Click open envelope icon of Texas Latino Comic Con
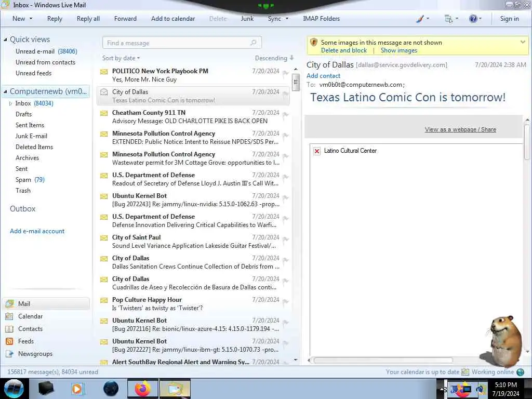The width and height of the screenshot is (532, 399). pyautogui.click(x=104, y=92)
